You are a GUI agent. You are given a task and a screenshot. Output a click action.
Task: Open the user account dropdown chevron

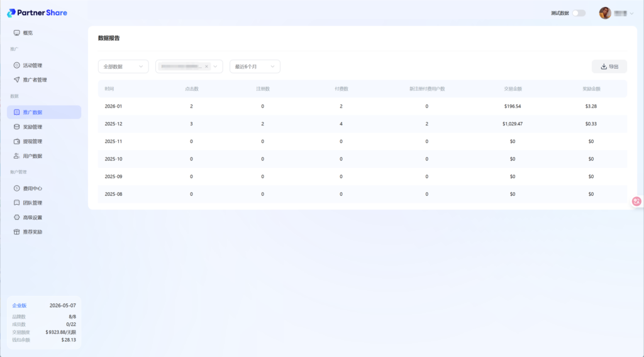point(631,13)
